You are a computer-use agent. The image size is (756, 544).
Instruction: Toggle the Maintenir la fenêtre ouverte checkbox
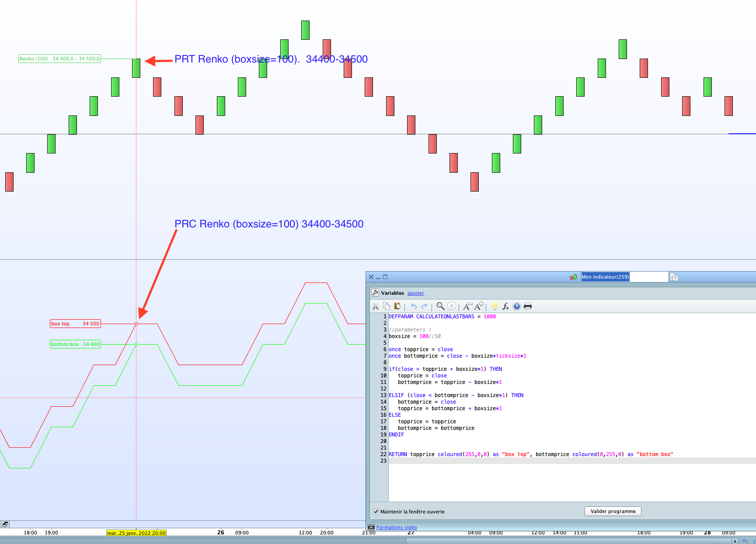click(x=376, y=512)
